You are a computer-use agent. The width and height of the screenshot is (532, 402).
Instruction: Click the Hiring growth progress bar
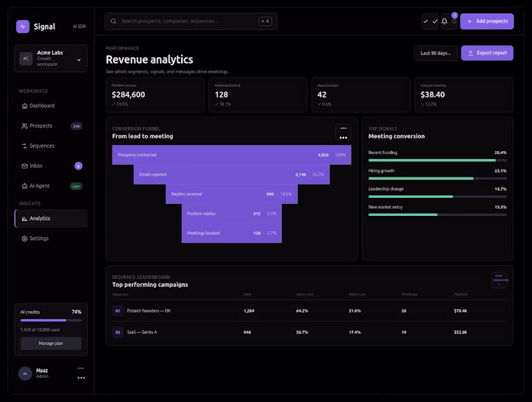click(438, 178)
